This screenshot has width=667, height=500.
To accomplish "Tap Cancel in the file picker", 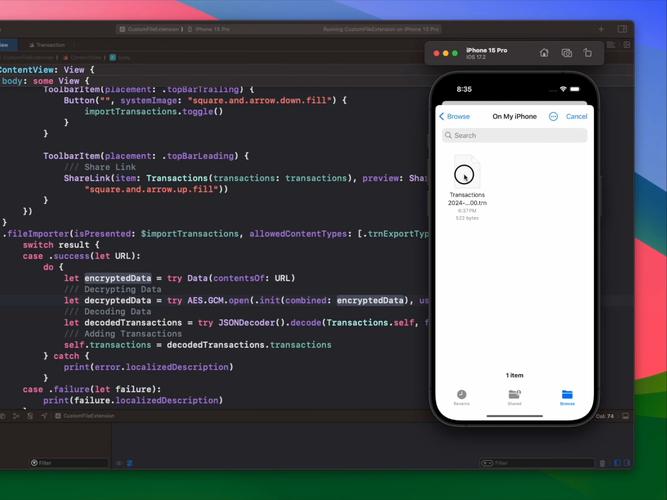I will coord(576,116).
